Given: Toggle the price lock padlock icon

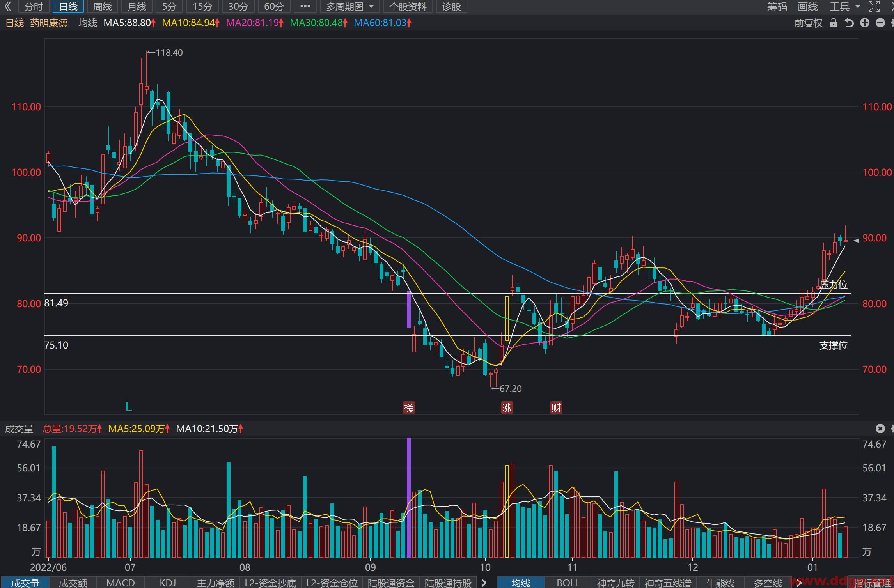Looking at the screenshot, I should point(833,23).
